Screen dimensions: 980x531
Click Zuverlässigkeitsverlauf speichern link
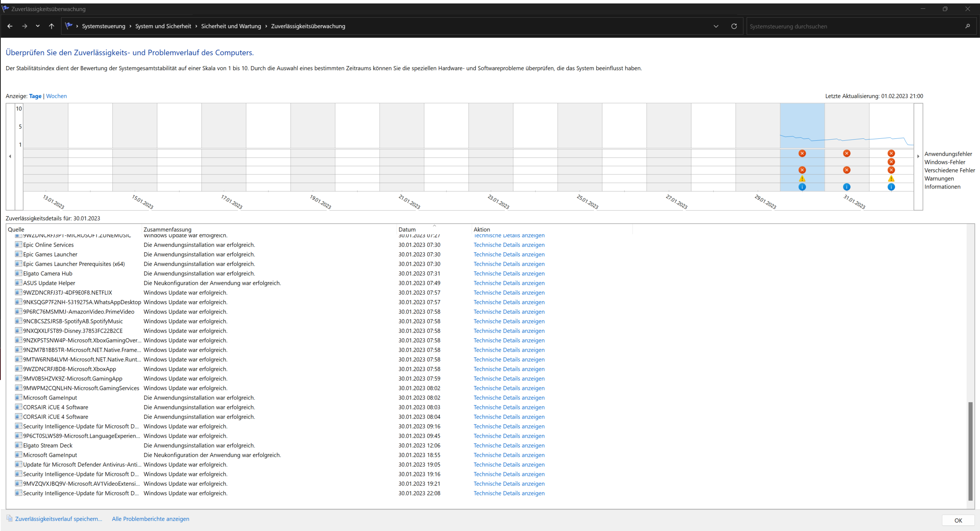coord(59,519)
